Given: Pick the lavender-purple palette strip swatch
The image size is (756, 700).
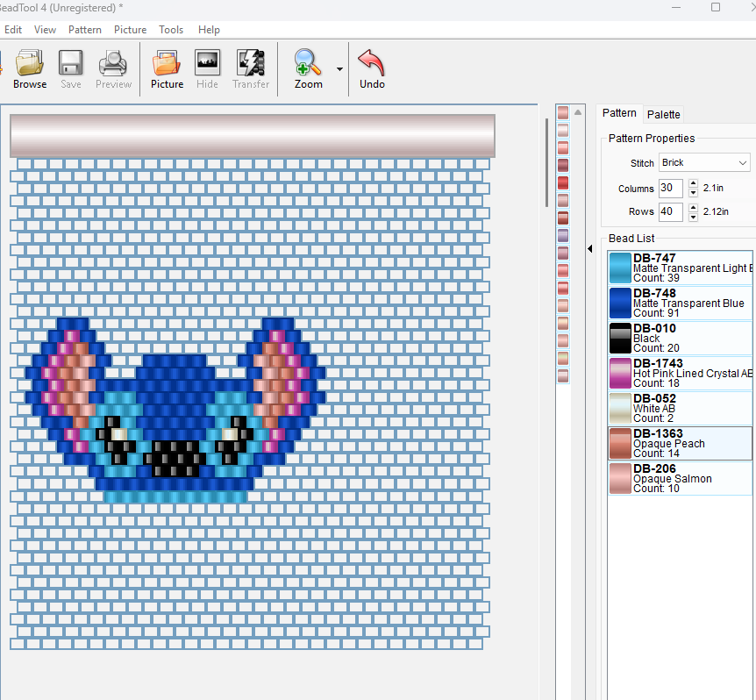Looking at the screenshot, I should pyautogui.click(x=563, y=236).
